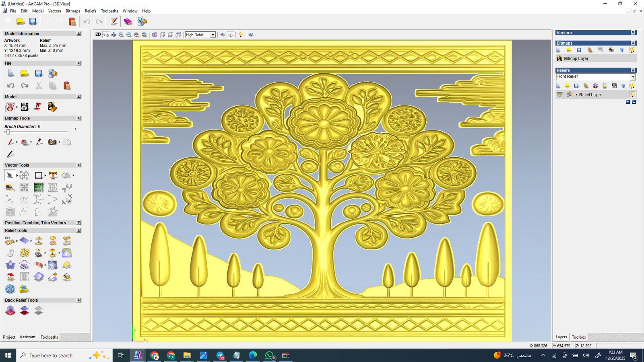Open the Lights and Material lamp icon

(x=241, y=35)
